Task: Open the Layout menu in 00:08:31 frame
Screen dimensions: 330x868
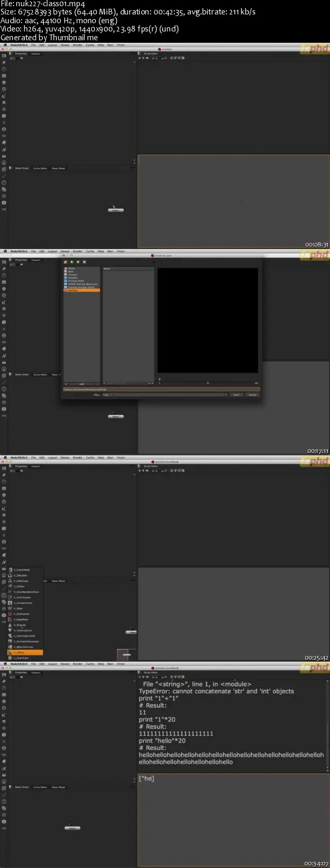Action: pyautogui.click(x=53, y=45)
